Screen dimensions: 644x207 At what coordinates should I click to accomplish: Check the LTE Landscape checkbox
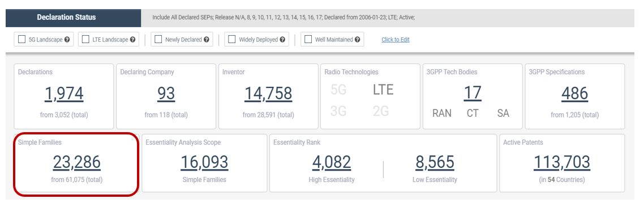(x=85, y=40)
